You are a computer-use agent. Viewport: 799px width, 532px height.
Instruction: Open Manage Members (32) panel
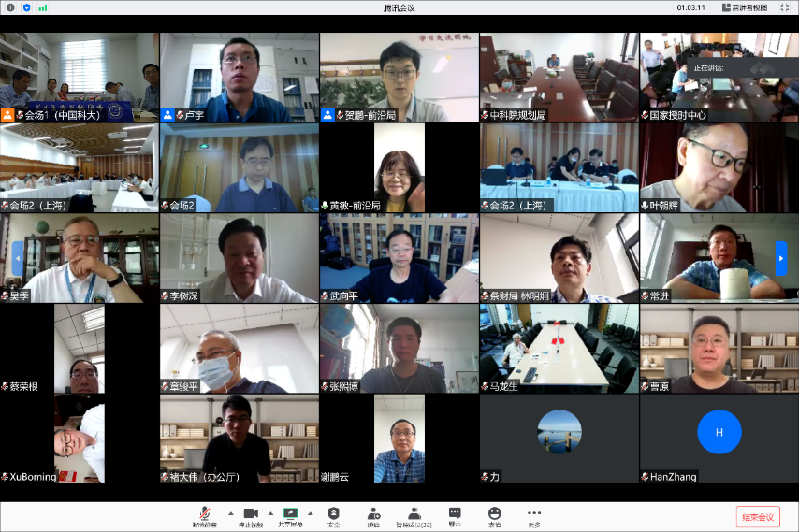(413, 515)
